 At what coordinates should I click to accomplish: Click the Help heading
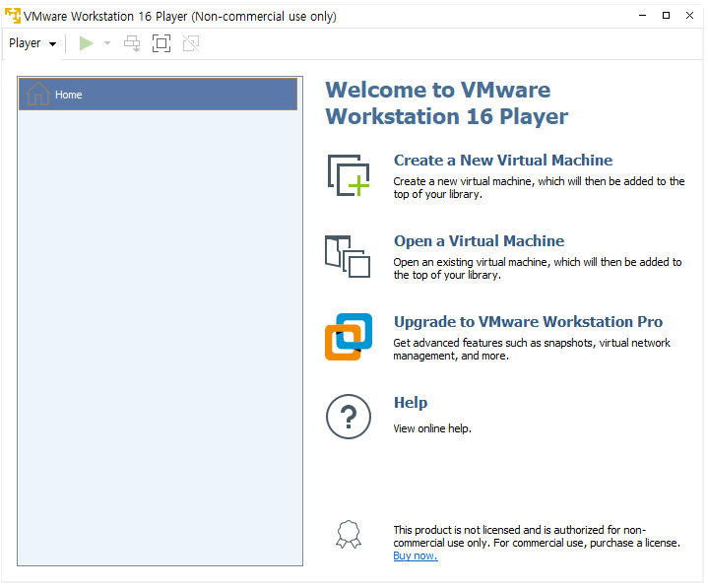tap(411, 403)
